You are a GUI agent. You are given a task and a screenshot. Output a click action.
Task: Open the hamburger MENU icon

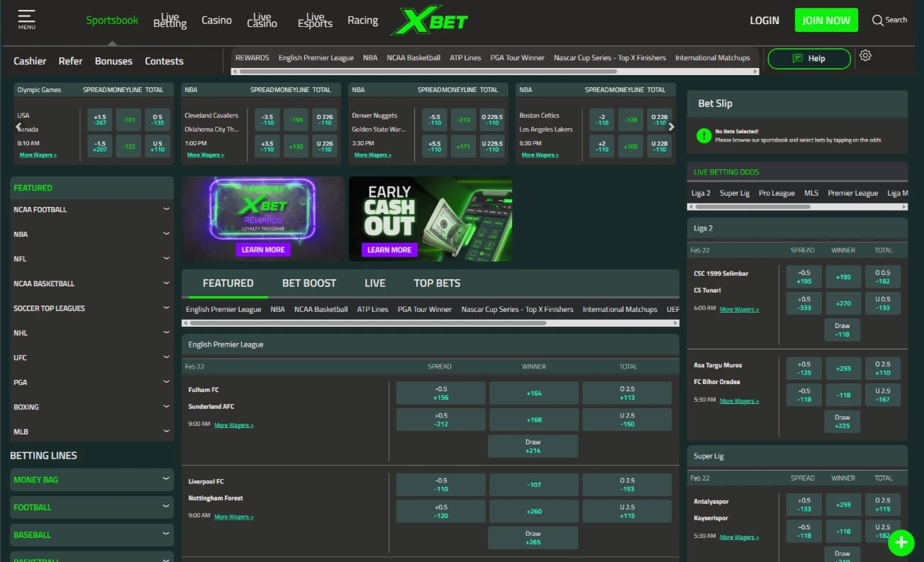pos(26,19)
